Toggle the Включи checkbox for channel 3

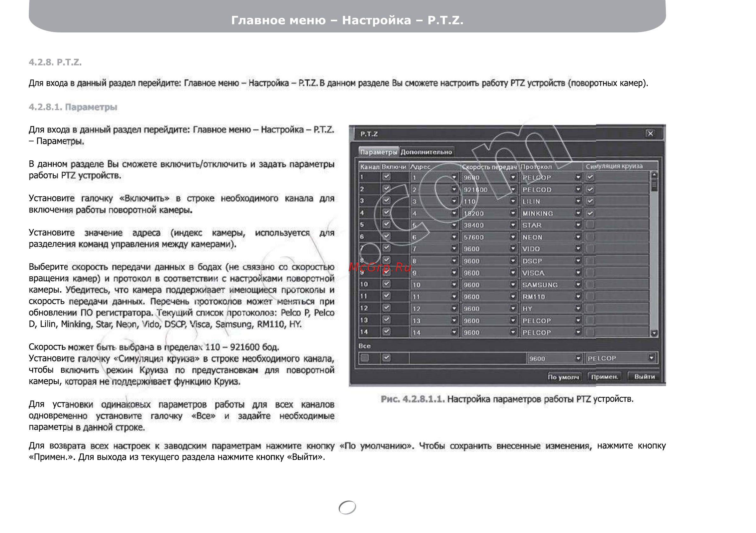(x=386, y=201)
